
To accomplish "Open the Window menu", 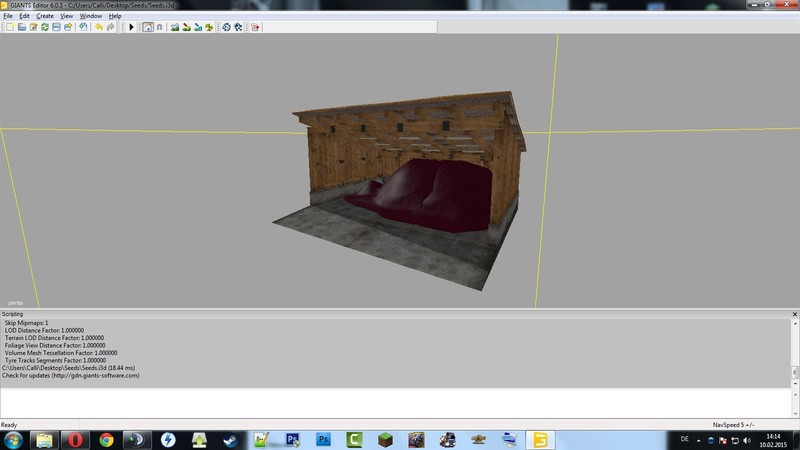I will (91, 16).
